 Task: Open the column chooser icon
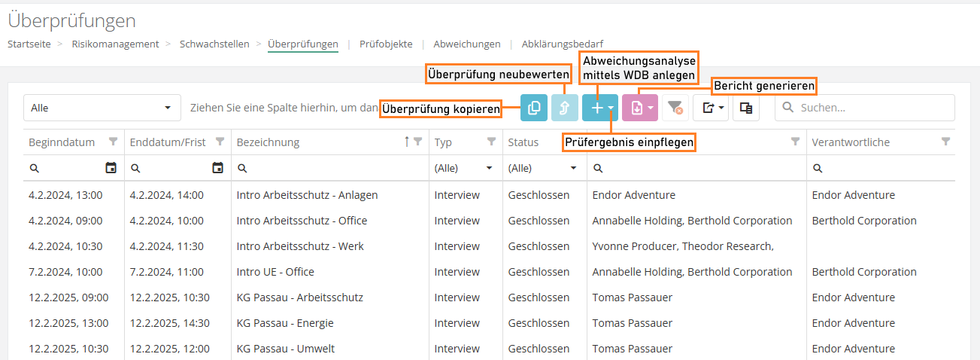745,108
